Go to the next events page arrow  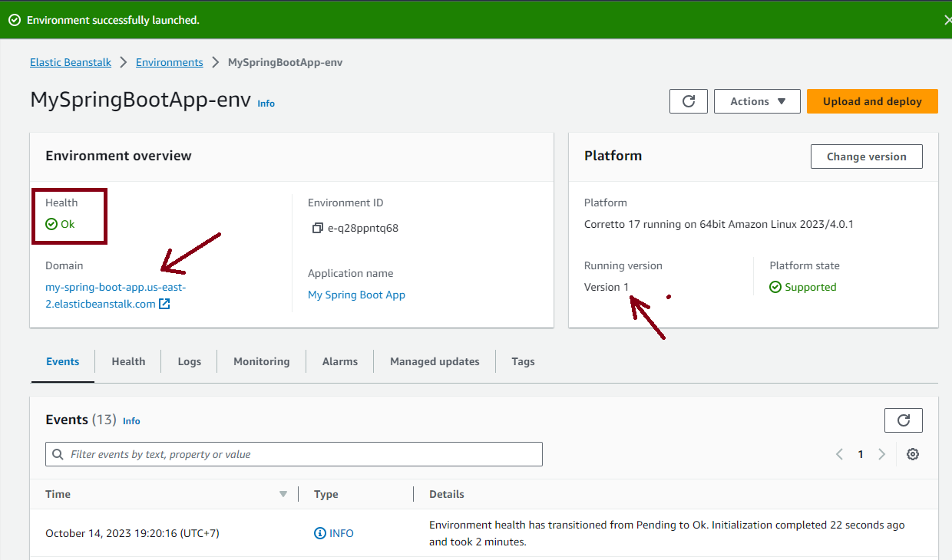(x=881, y=454)
